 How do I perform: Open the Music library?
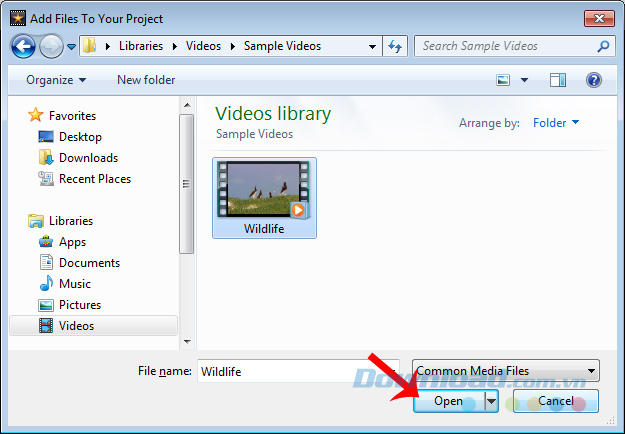[75, 284]
